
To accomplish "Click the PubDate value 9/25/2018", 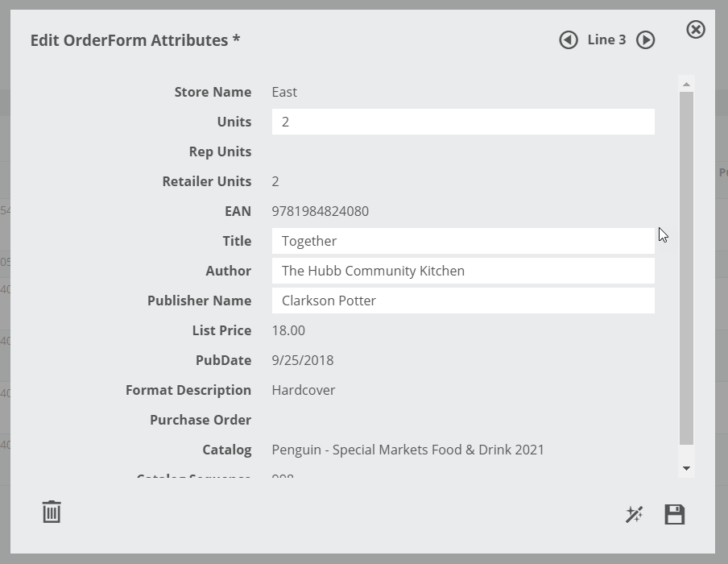I will pos(302,360).
